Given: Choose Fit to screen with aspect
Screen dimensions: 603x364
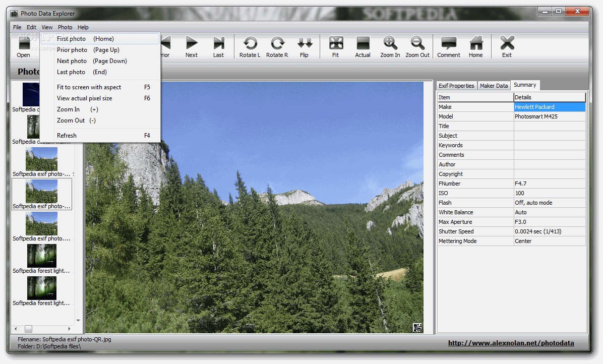Looking at the screenshot, I should (100, 87).
